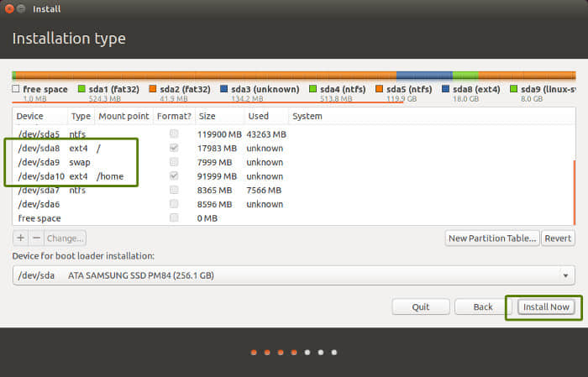Click the Revert button
The width and height of the screenshot is (588, 377).
pyautogui.click(x=558, y=238)
